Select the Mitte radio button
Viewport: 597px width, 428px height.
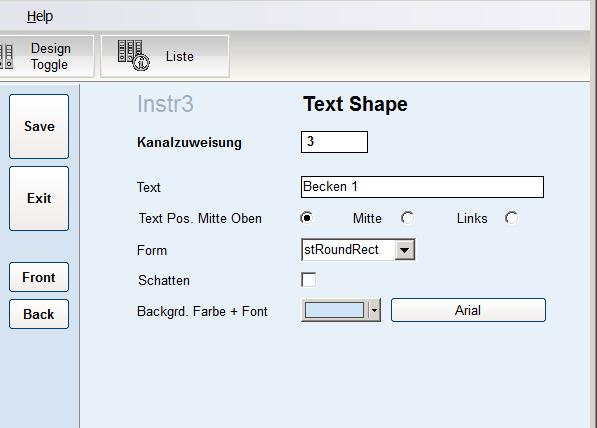click(x=407, y=218)
